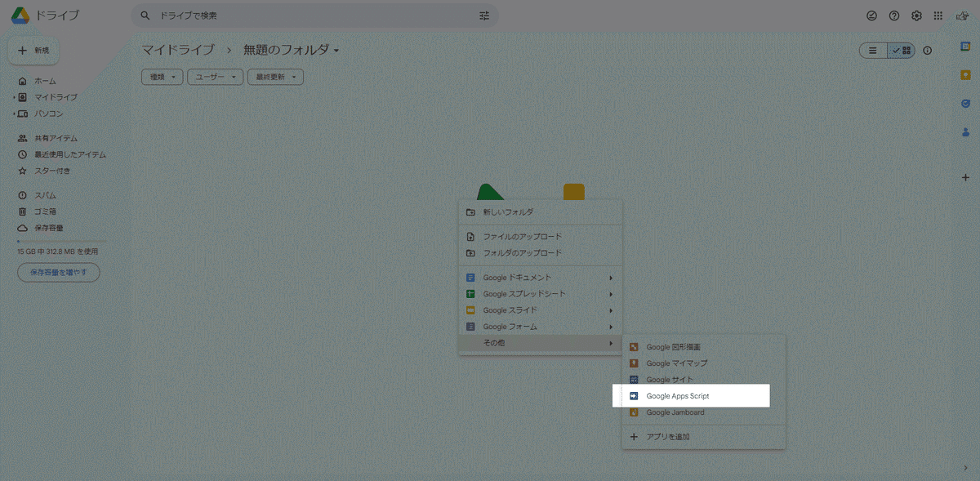Switch to grid layout view

point(902,51)
